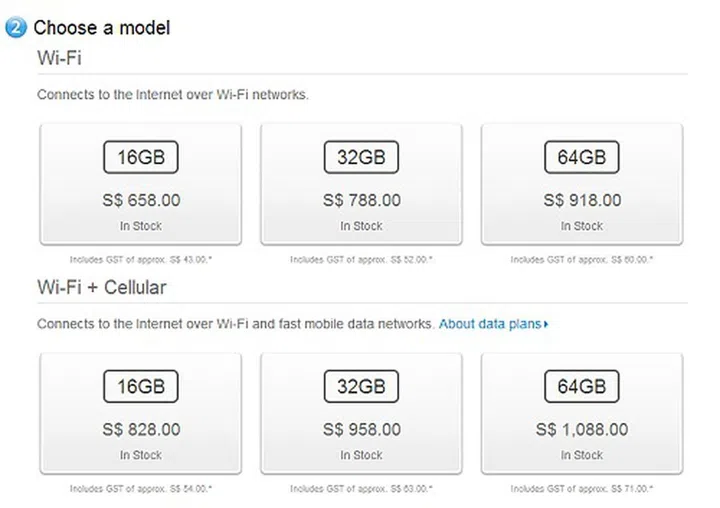
Task: Click the Wi-Fi section heading
Action: pos(59,58)
